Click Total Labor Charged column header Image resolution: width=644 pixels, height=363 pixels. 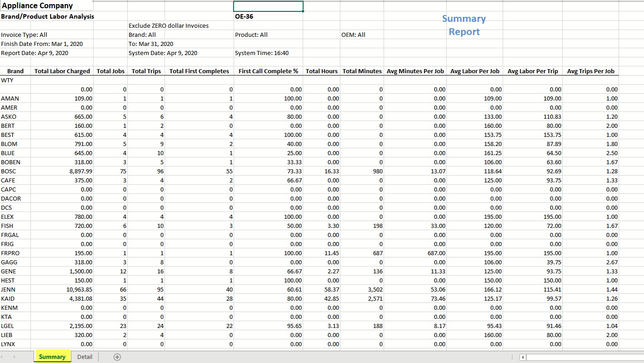point(62,71)
